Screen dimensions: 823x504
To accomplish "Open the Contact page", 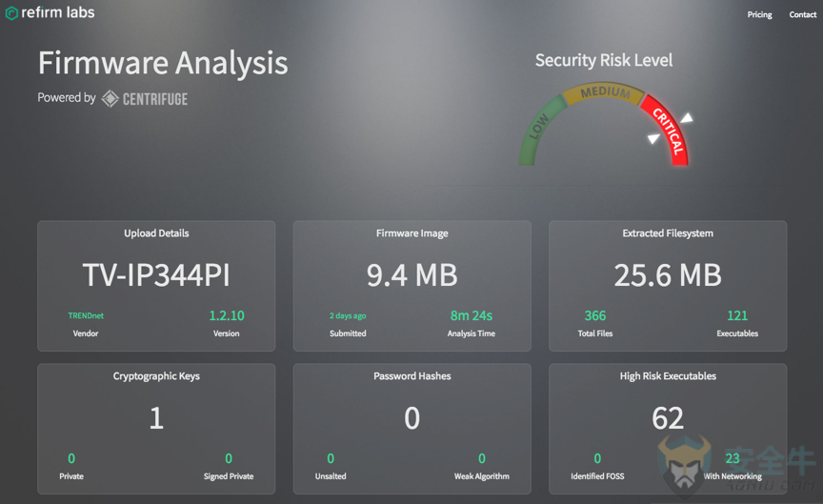I will coord(803,14).
